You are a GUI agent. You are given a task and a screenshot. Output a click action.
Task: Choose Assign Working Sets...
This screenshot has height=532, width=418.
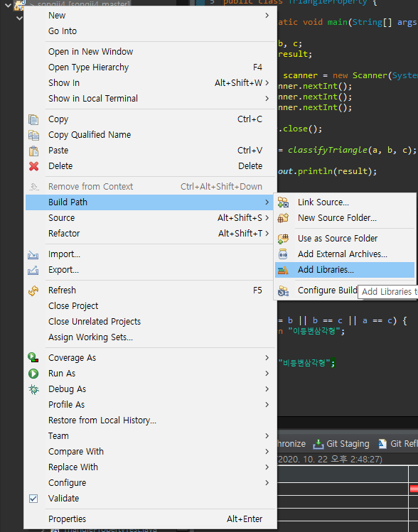(x=151, y=337)
